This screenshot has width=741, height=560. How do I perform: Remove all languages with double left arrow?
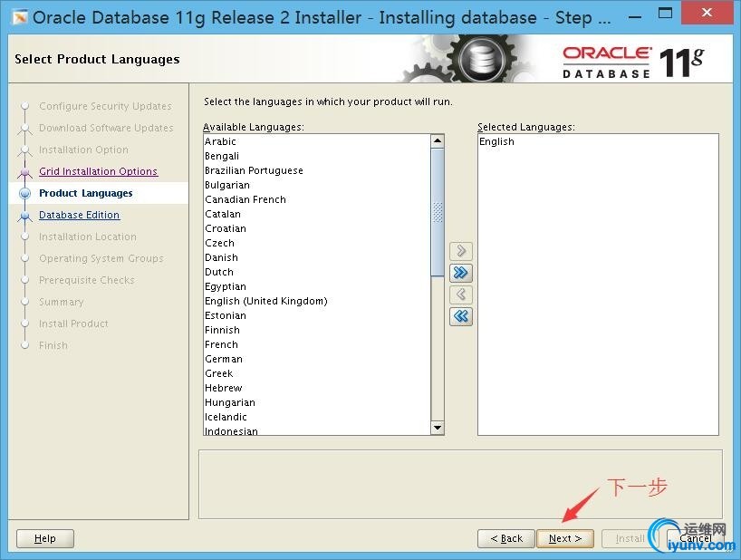point(461,316)
